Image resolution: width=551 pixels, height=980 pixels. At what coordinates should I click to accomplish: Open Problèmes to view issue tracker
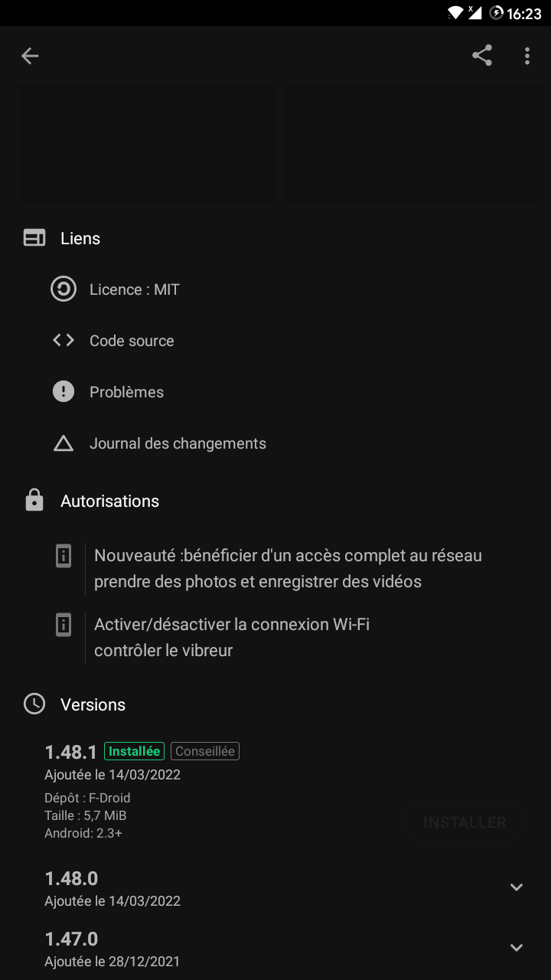(x=126, y=391)
